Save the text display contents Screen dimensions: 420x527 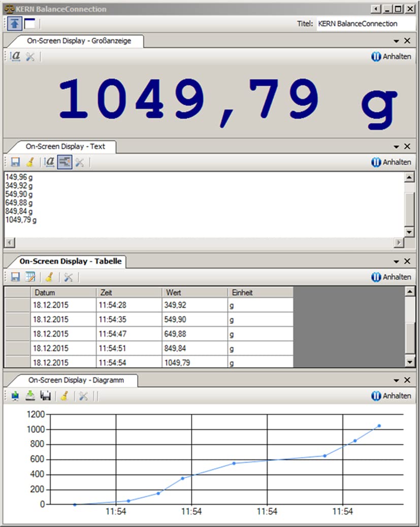click(15, 162)
